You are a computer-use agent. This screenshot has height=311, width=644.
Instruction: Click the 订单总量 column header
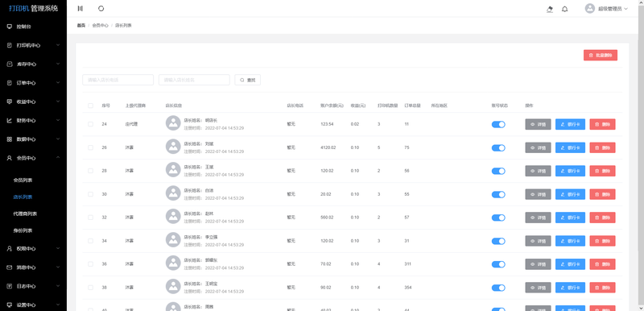[412, 106]
